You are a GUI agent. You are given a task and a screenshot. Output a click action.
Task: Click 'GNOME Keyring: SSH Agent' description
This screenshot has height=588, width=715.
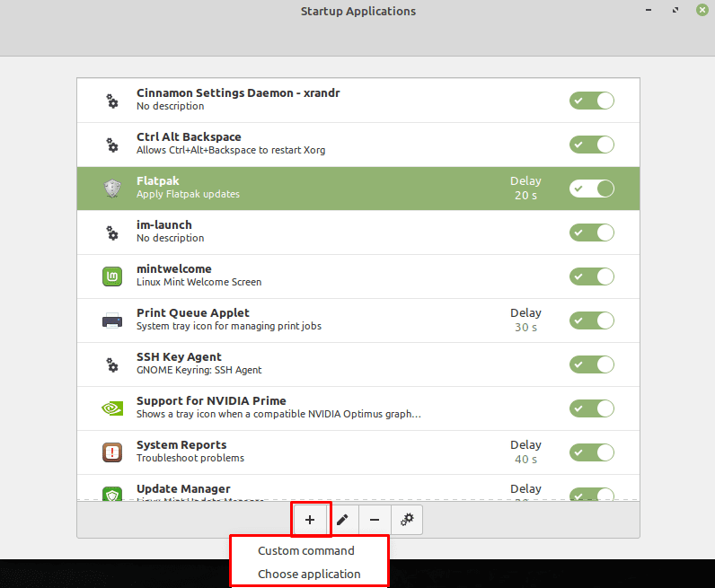[199, 370]
